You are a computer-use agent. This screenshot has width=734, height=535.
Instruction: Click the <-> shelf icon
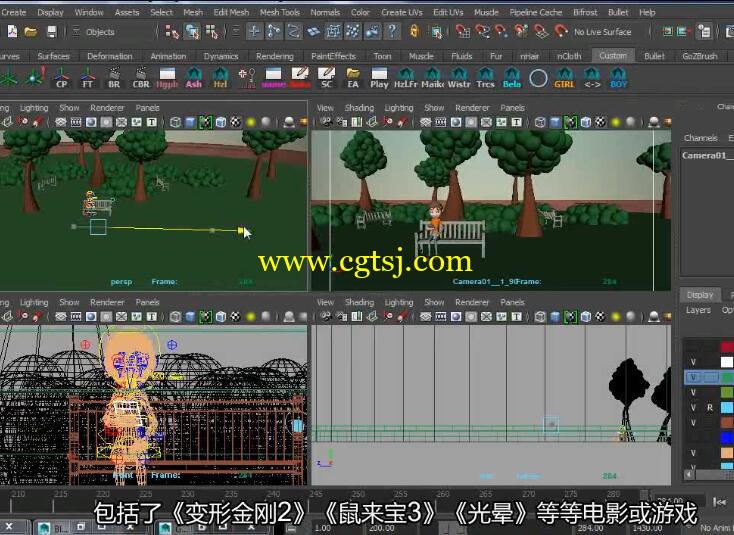[592, 78]
